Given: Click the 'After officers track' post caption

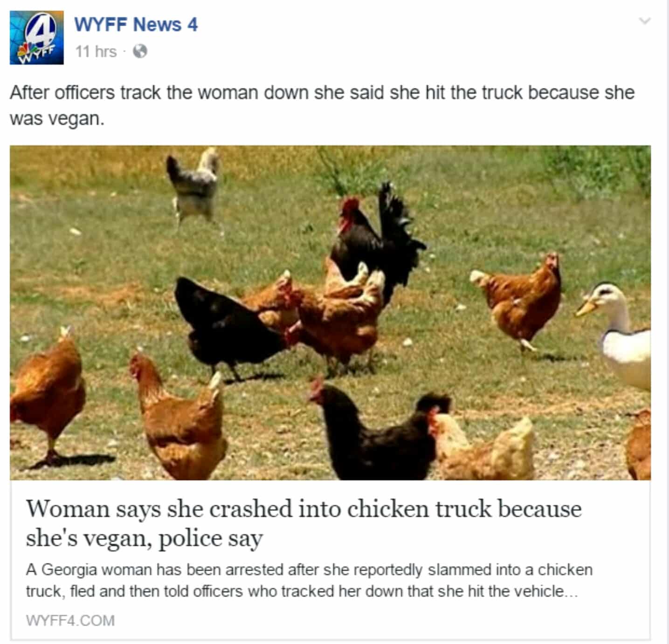Looking at the screenshot, I should 322,105.
